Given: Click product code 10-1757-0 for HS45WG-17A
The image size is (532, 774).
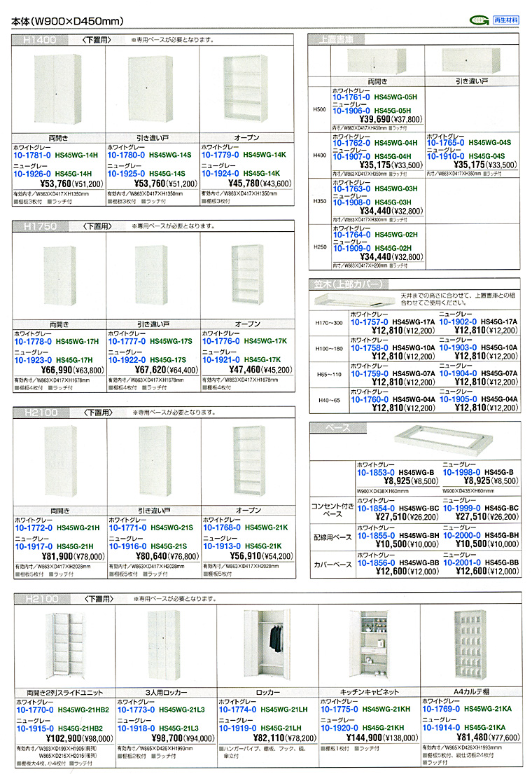Looking at the screenshot, I should (369, 322).
